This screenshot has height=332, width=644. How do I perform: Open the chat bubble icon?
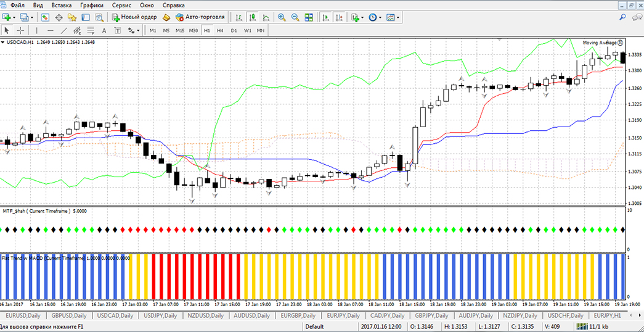(637, 17)
